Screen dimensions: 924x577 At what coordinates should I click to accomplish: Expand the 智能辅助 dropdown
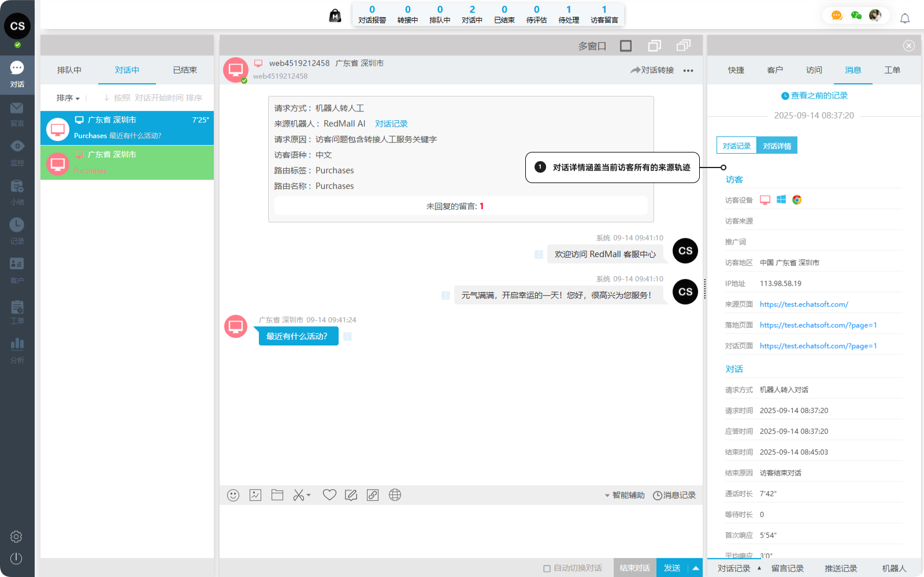click(x=624, y=495)
